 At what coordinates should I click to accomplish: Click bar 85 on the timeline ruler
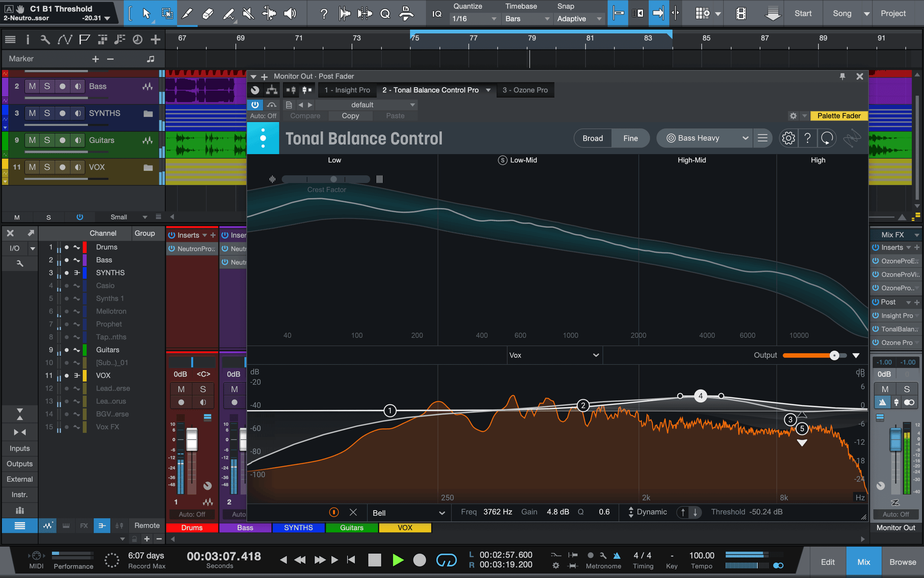[706, 38]
